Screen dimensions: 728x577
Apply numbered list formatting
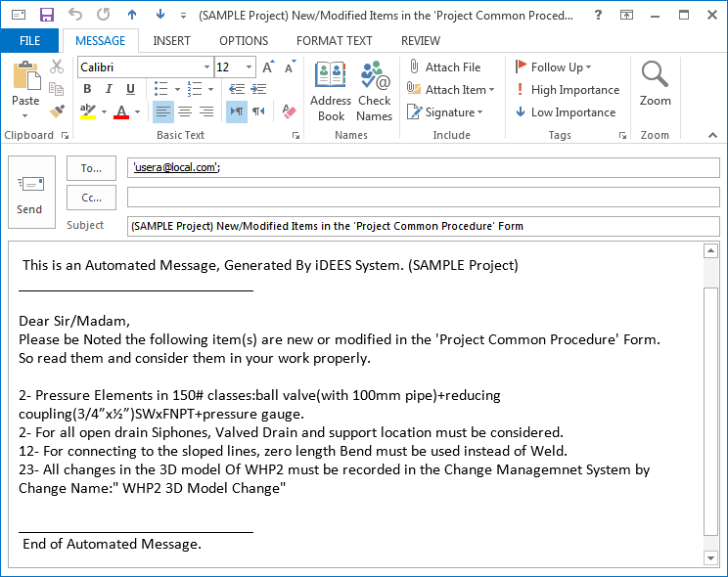coord(195,89)
